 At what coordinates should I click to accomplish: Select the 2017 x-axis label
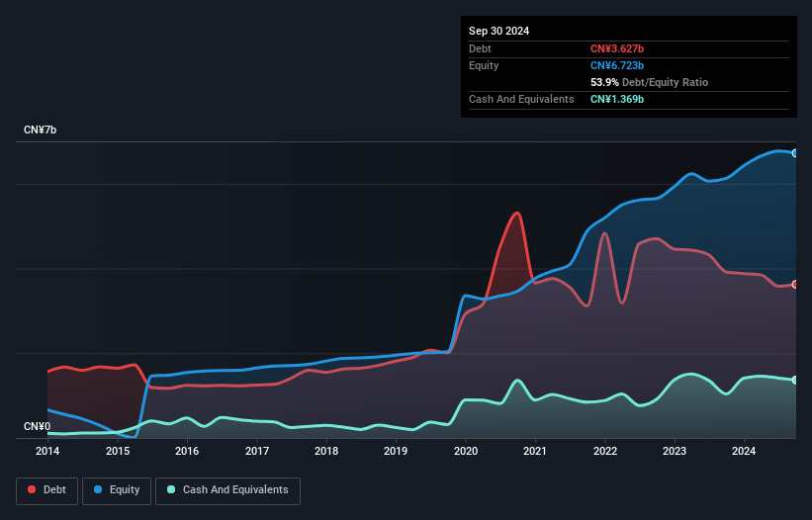(x=257, y=452)
